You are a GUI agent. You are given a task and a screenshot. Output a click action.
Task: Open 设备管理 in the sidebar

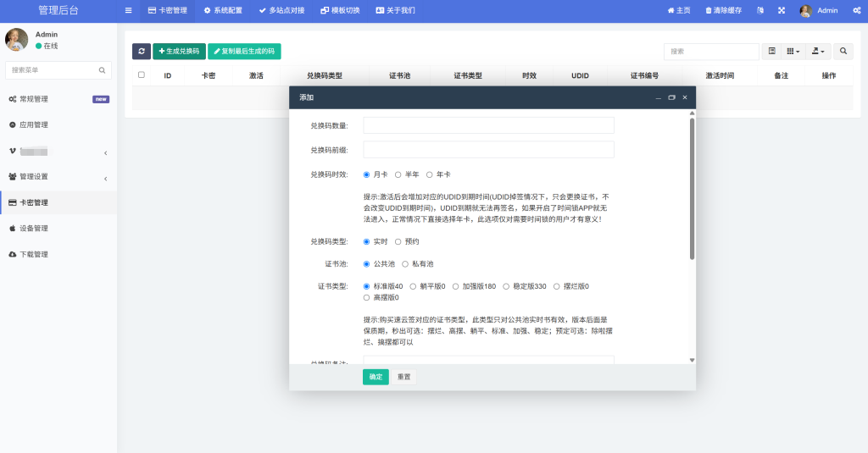click(34, 229)
